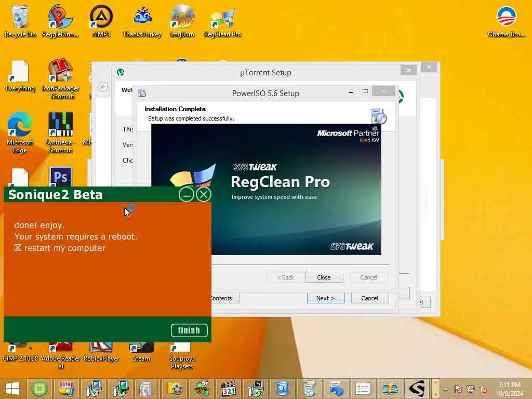Click the partially hidden Contents button
This screenshot has width=532, height=399.
tap(225, 298)
